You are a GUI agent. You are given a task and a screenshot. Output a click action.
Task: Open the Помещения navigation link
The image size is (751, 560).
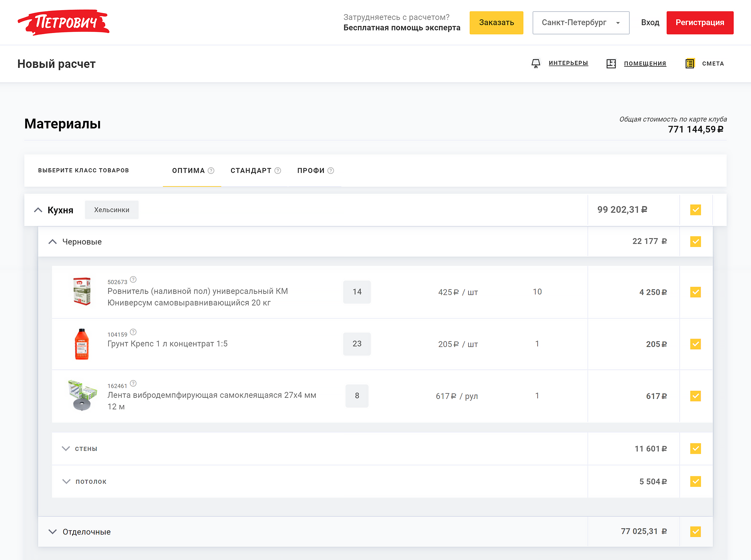click(x=645, y=63)
